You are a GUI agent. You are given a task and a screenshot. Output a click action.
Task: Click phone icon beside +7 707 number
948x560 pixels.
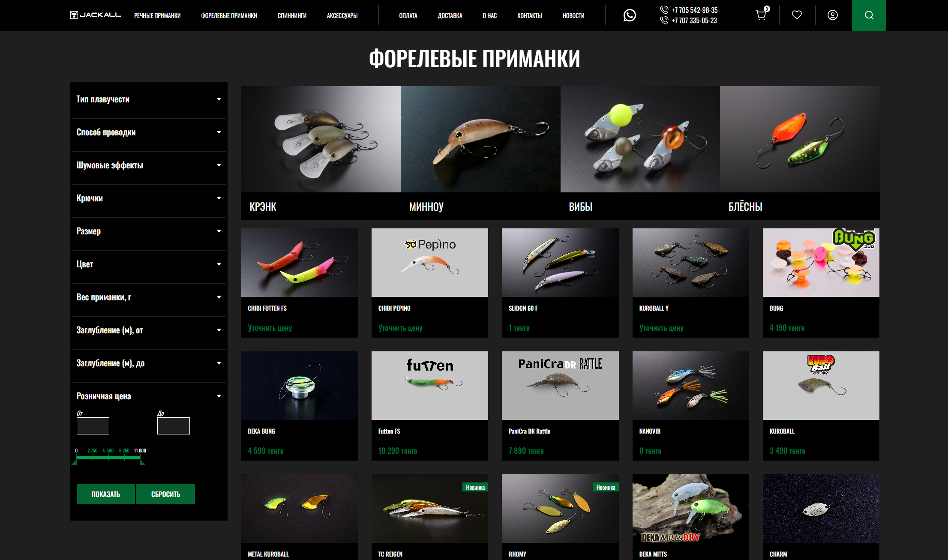[x=664, y=20]
